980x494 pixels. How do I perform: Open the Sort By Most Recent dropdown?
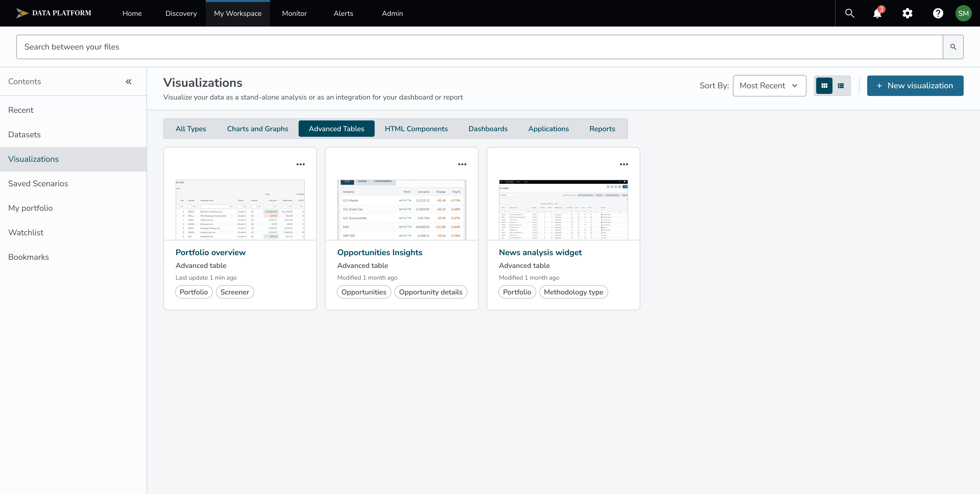pos(769,85)
